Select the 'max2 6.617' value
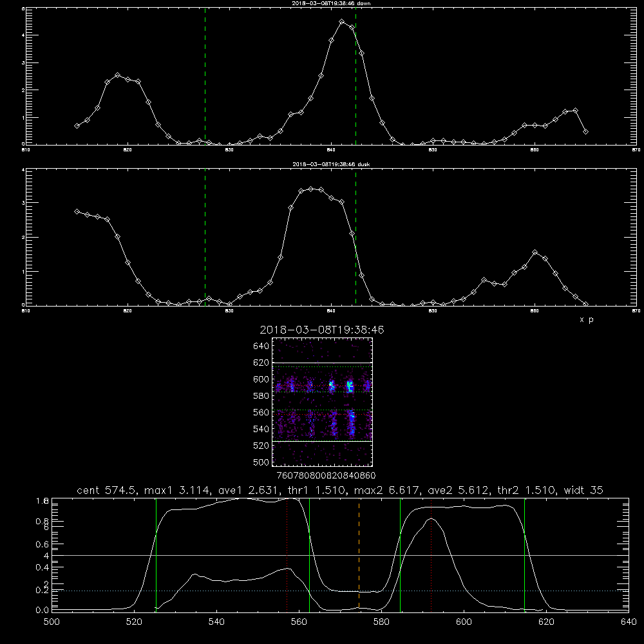The image size is (644, 644). (387, 490)
